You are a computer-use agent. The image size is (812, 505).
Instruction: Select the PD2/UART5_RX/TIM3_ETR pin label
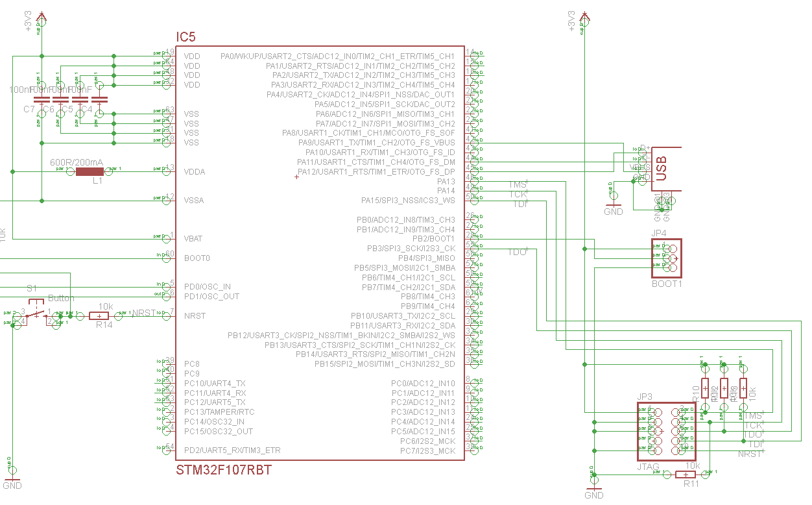(232, 450)
